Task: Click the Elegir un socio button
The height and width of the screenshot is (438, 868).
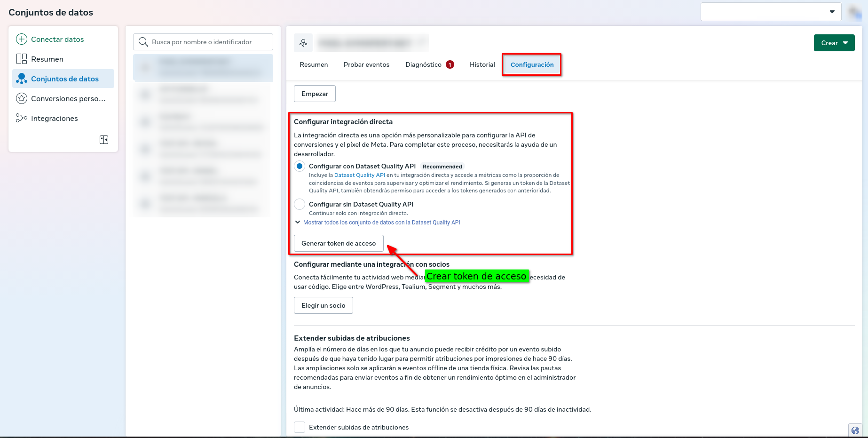Action: [x=323, y=306]
